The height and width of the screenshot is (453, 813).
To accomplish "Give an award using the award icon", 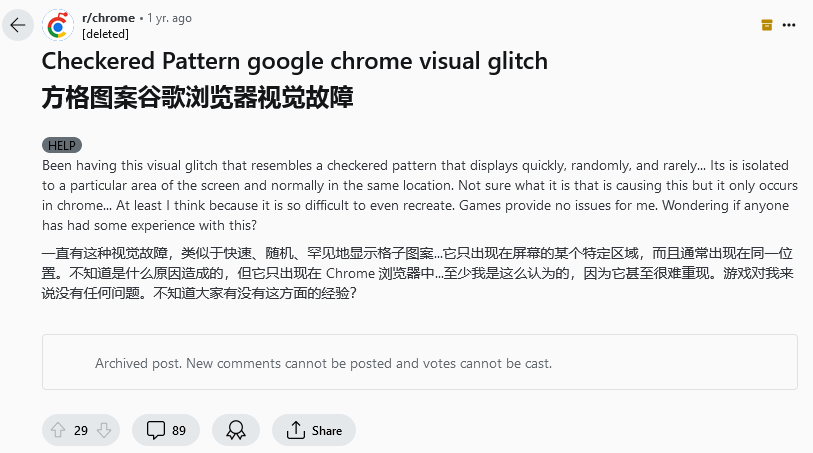I will pyautogui.click(x=236, y=431).
